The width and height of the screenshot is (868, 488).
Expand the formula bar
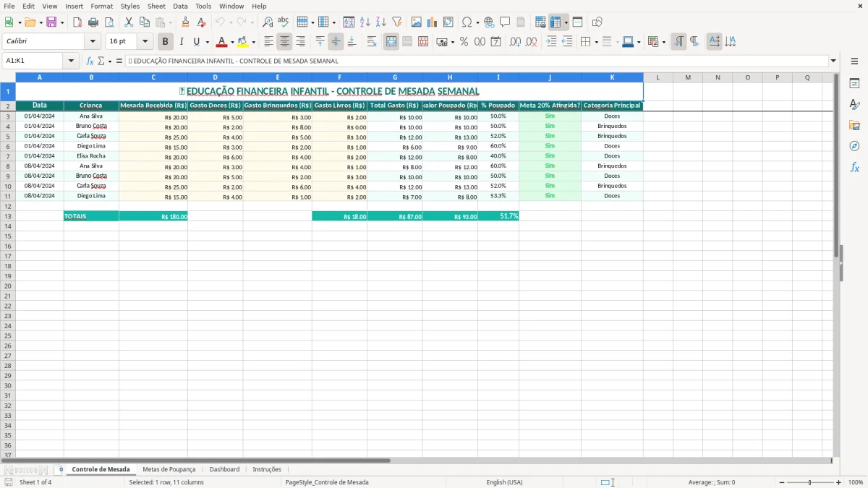pyautogui.click(x=833, y=61)
